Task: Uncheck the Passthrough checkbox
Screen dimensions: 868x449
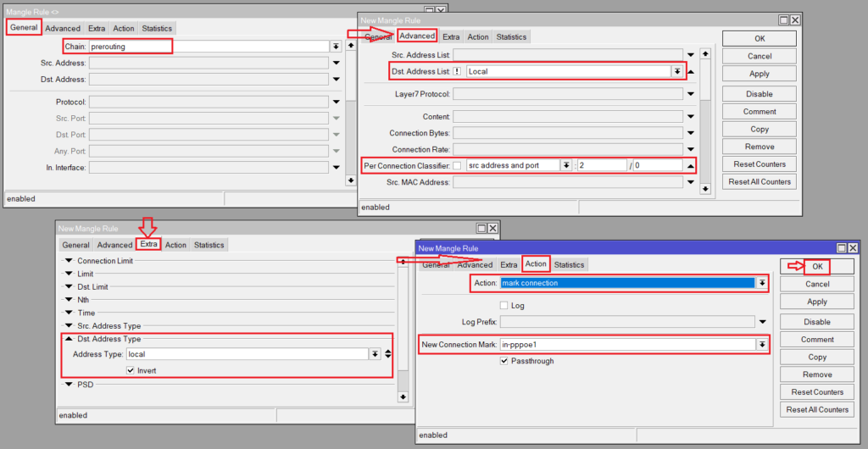Action: point(504,361)
